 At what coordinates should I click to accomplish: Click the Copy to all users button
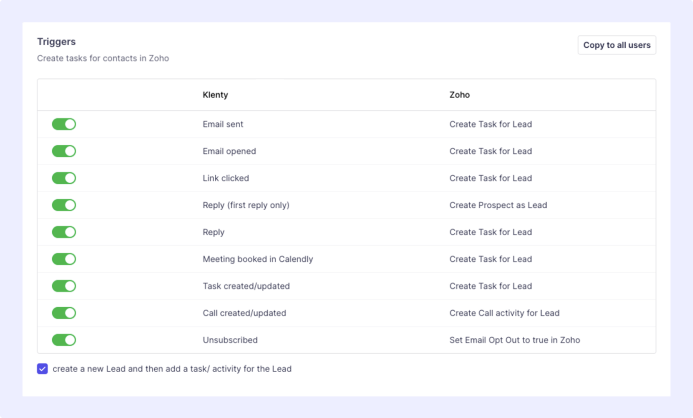[x=616, y=45]
